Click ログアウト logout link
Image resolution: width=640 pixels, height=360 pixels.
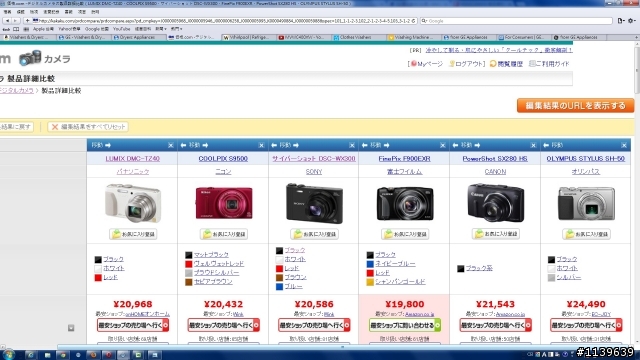[467, 64]
